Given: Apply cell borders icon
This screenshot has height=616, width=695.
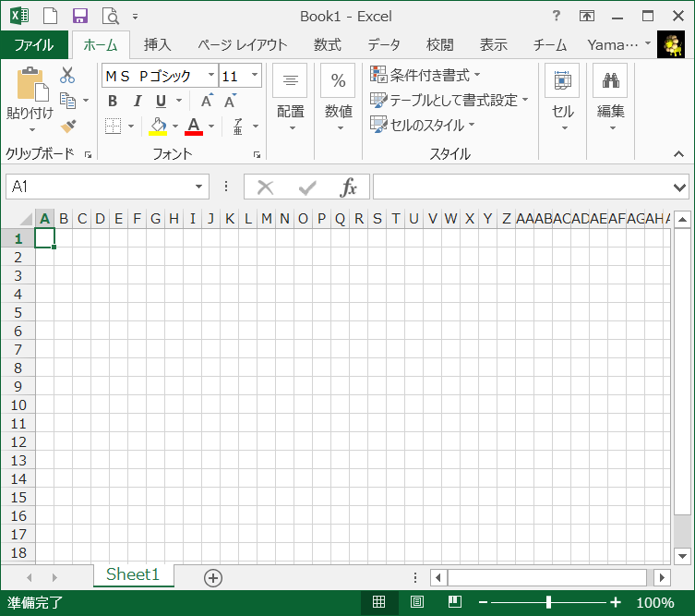Looking at the screenshot, I should 113,126.
